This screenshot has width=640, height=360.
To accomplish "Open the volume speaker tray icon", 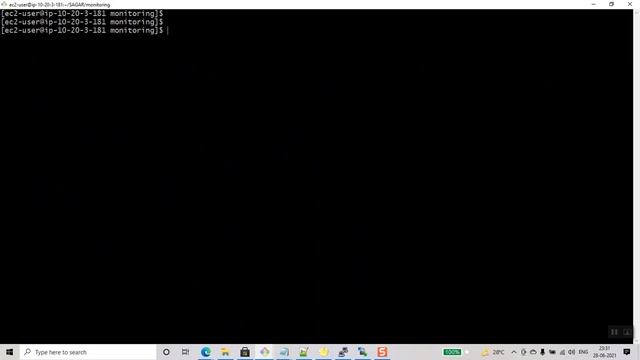I will tap(571, 352).
